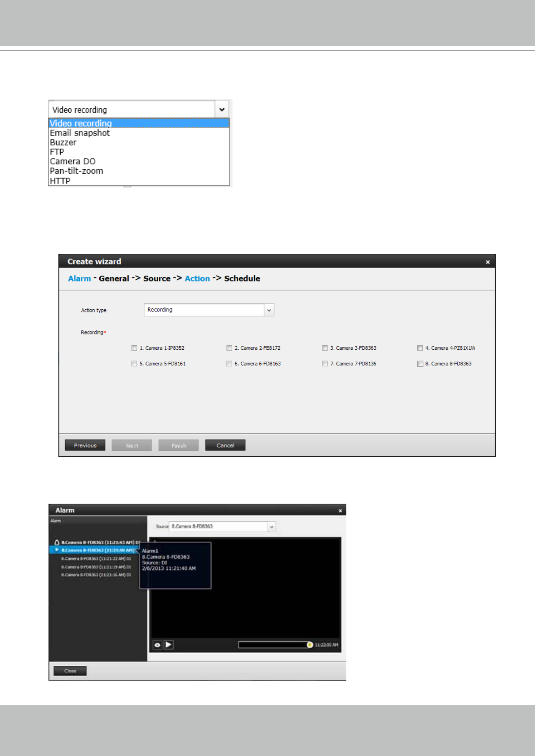535x756 pixels.
Task: Check 8. Camera 8-FD8363 in the wizard
Action: click(x=420, y=364)
